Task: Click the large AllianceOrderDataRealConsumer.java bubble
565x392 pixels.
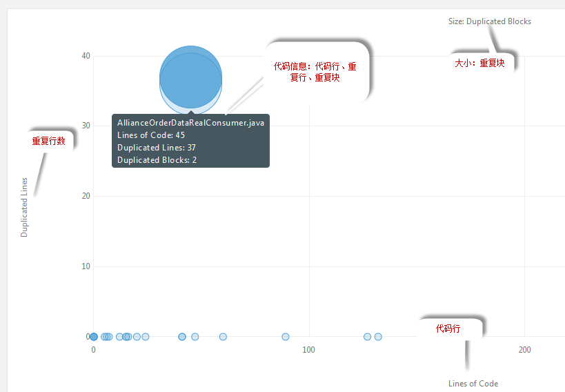Action: 190,77
